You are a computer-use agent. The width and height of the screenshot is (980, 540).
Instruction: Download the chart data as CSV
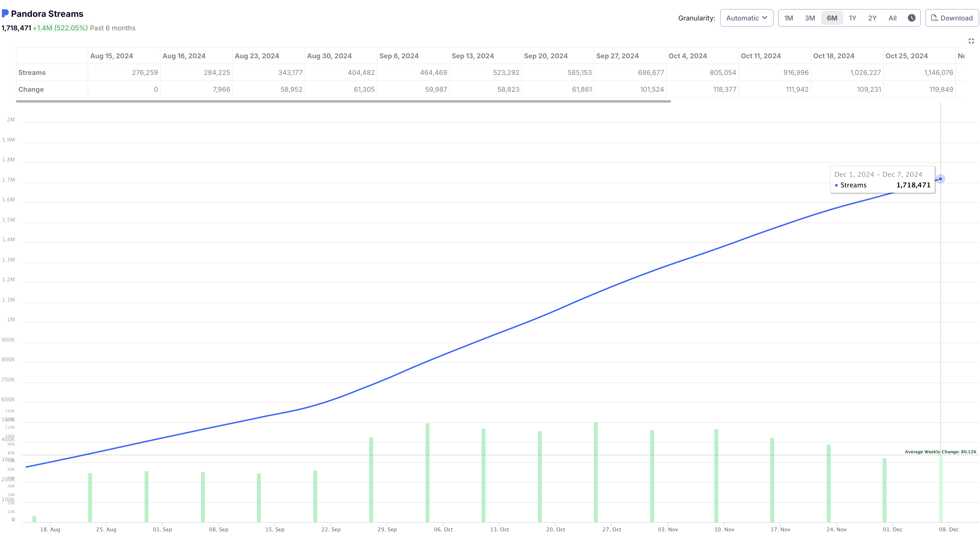(952, 18)
